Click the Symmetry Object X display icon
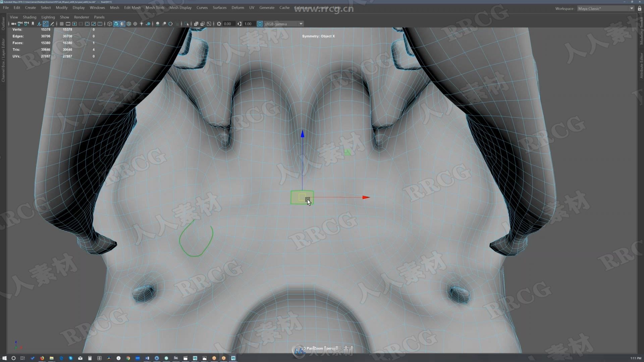644x362 pixels. [x=318, y=36]
